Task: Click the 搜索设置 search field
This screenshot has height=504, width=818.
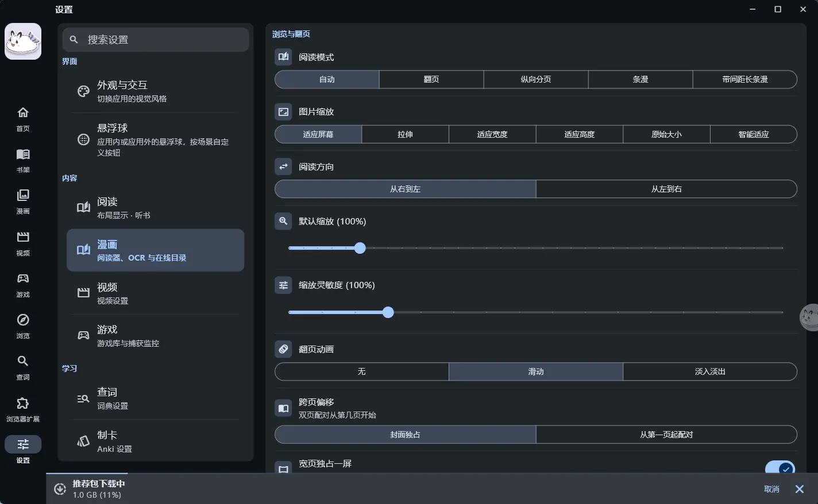Action: coord(156,40)
